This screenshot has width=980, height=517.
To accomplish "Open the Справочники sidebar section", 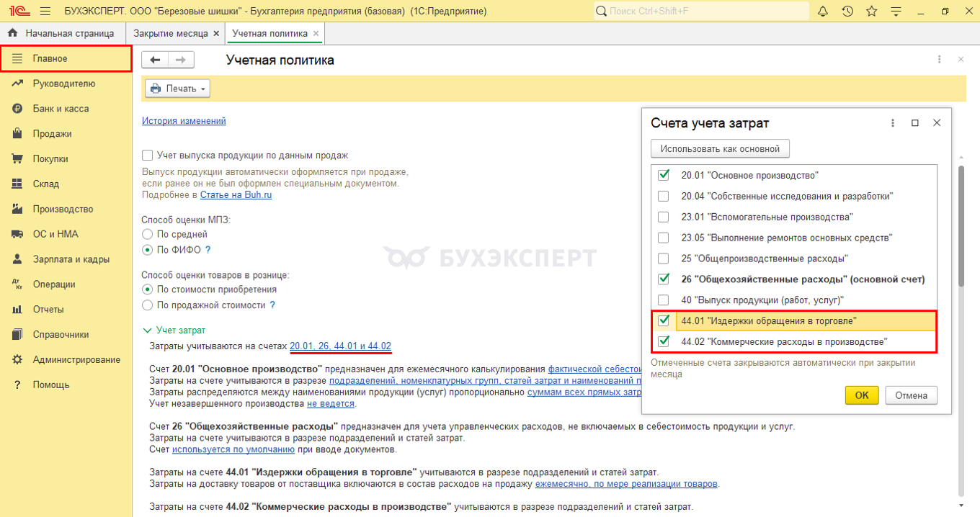I will (66, 334).
